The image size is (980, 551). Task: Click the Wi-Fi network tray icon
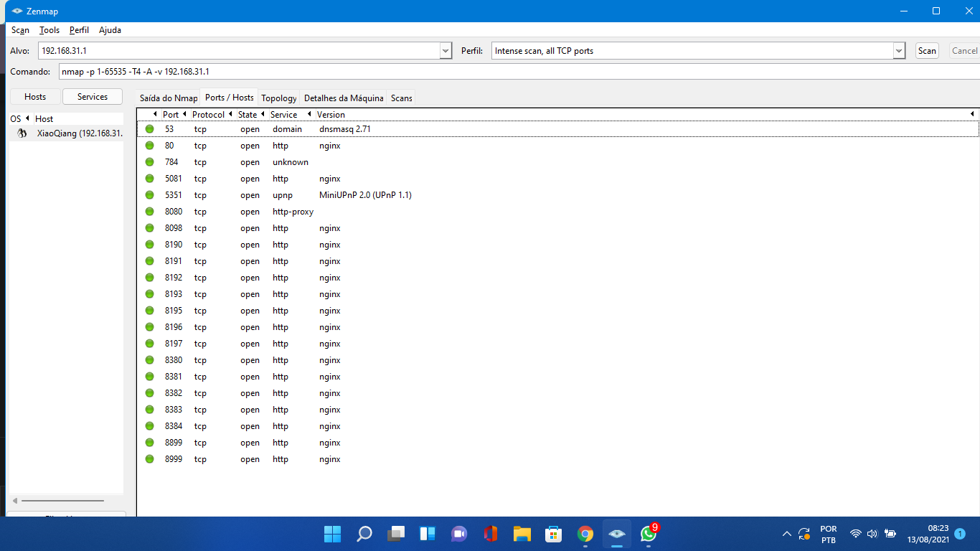[x=855, y=534]
